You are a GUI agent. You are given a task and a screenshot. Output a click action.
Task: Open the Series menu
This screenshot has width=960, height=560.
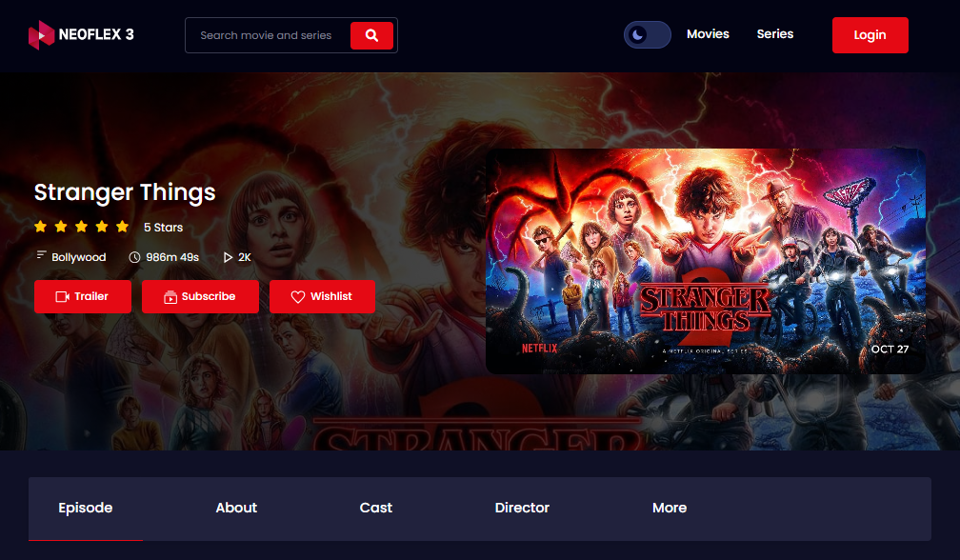[x=774, y=33]
